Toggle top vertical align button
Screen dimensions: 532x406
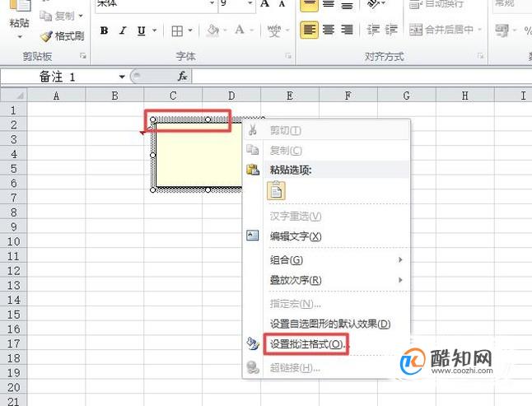pyautogui.click(x=309, y=5)
